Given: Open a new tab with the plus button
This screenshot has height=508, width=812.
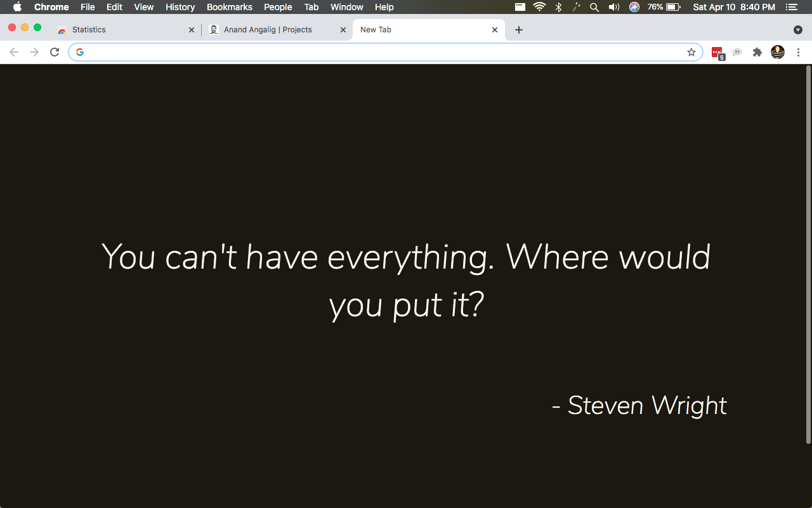Looking at the screenshot, I should click(x=519, y=29).
